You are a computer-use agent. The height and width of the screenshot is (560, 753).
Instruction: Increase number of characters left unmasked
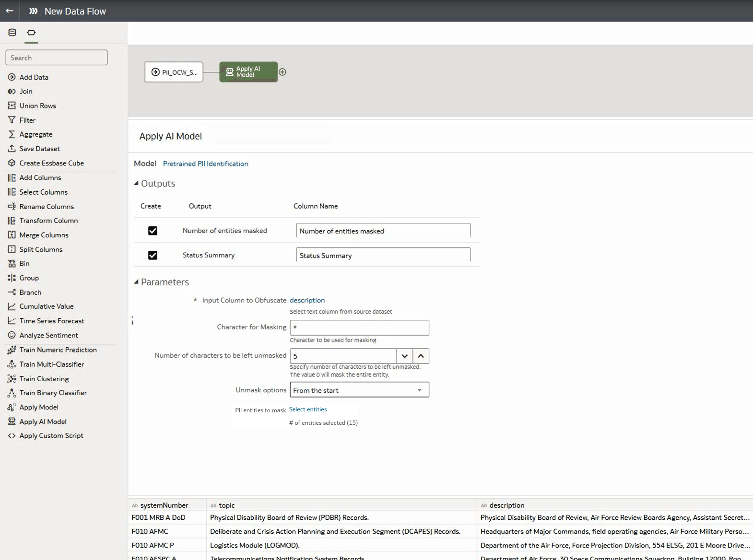coord(421,356)
